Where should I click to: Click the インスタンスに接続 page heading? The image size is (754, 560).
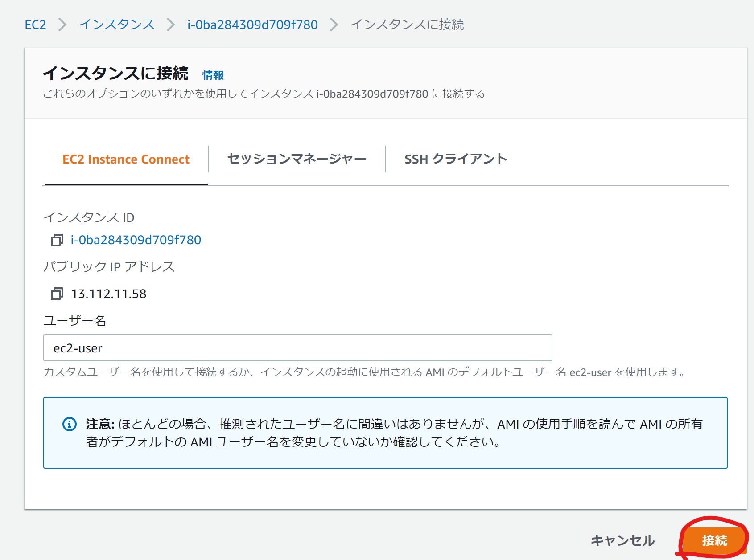(x=116, y=74)
